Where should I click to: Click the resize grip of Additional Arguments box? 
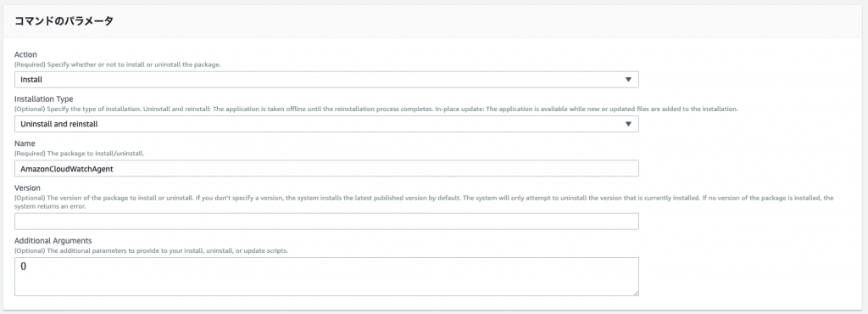[x=636, y=293]
